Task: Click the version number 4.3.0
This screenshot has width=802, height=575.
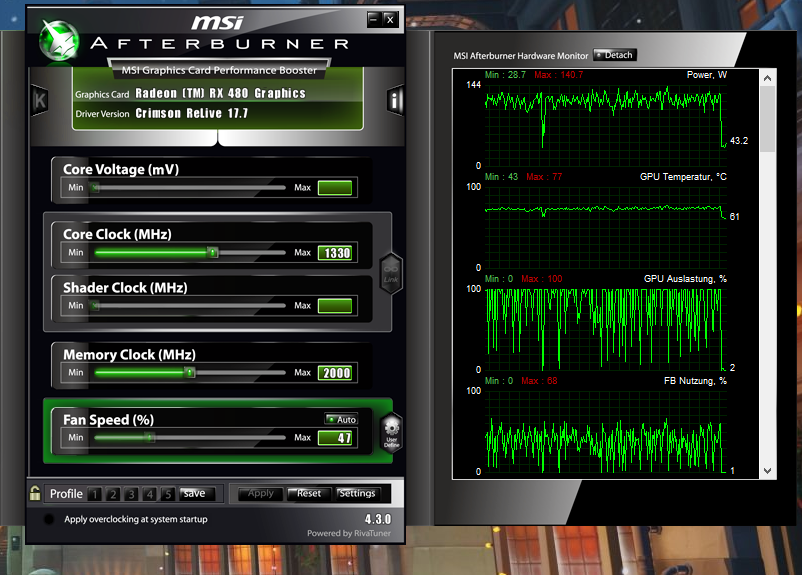Action: 378,519
